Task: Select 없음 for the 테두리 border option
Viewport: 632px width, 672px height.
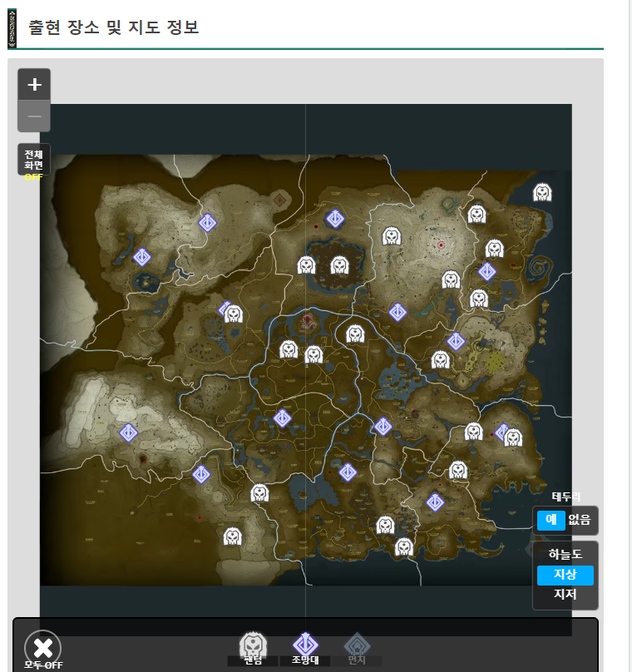Action: pyautogui.click(x=580, y=520)
